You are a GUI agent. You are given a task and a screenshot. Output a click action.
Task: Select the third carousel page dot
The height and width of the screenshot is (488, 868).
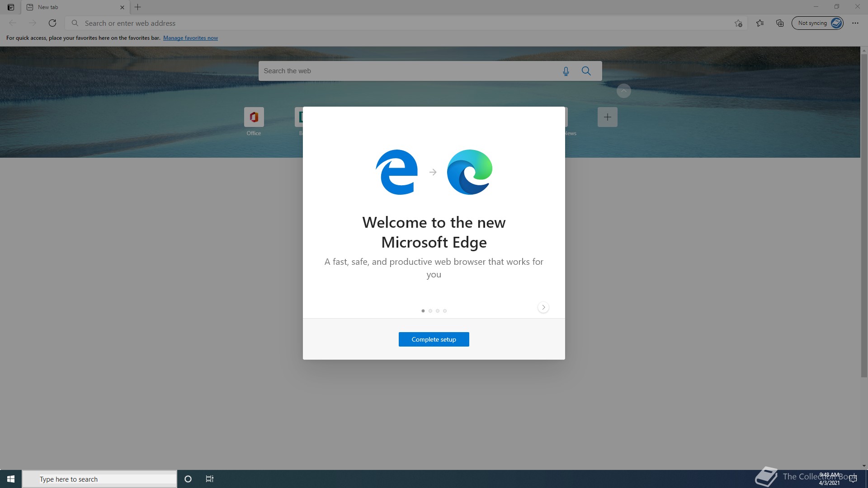click(x=438, y=311)
